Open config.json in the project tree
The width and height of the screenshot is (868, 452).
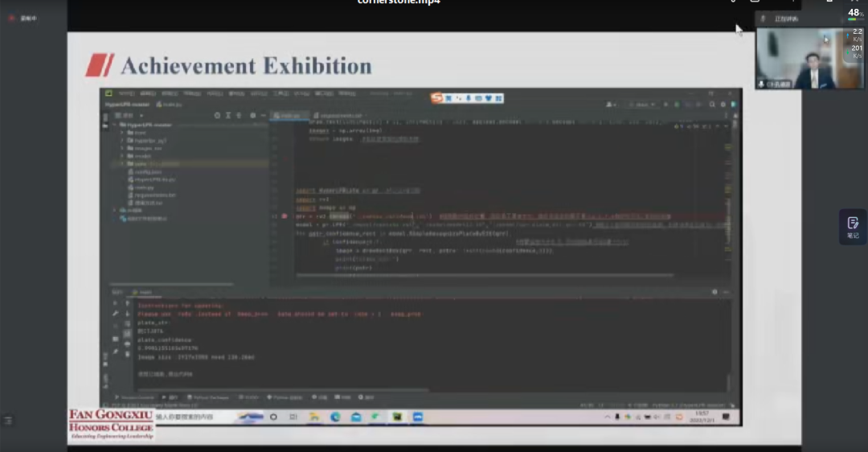(145, 171)
